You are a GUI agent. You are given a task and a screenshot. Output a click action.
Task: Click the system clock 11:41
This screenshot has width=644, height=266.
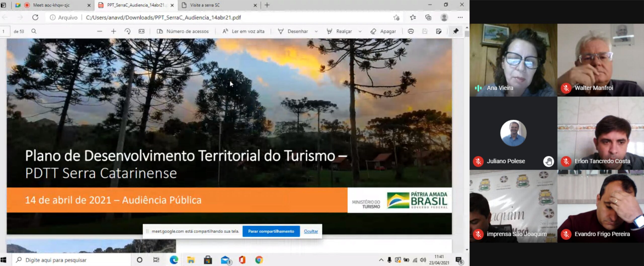(x=439, y=257)
